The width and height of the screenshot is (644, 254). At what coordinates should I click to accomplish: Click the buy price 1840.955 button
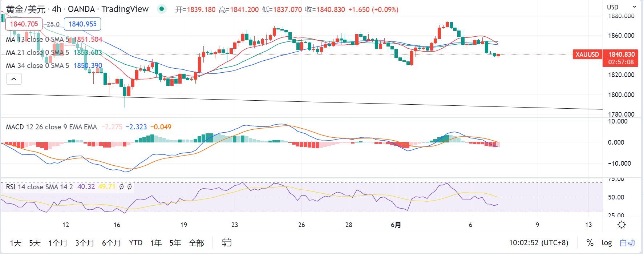point(82,24)
